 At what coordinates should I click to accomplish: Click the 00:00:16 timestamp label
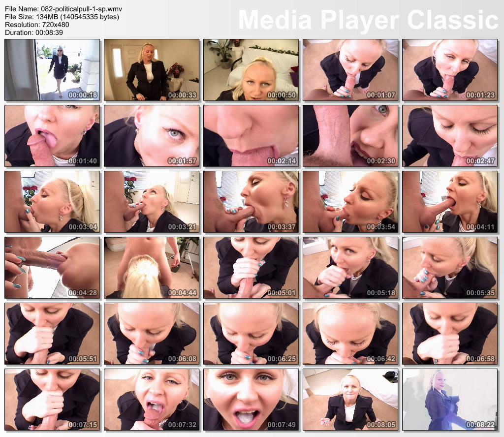point(83,95)
